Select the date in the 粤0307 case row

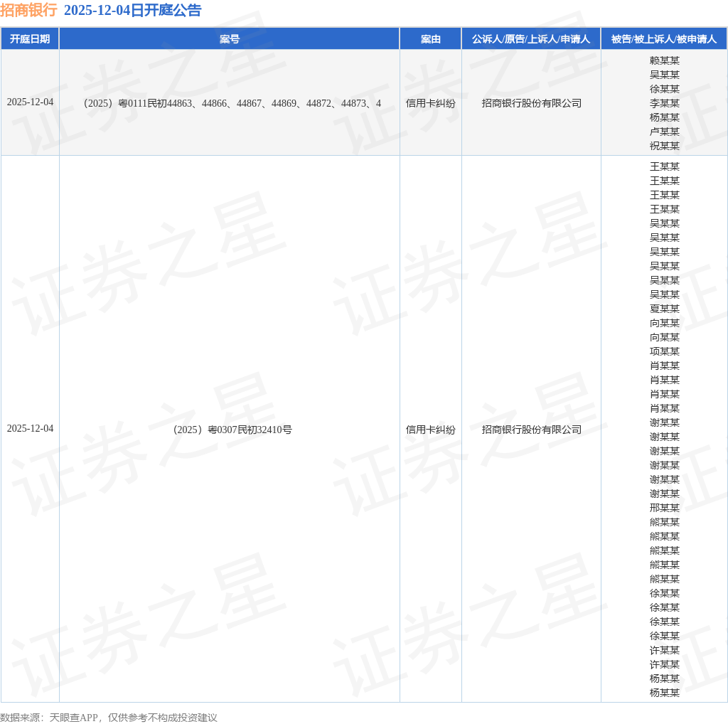(x=30, y=429)
